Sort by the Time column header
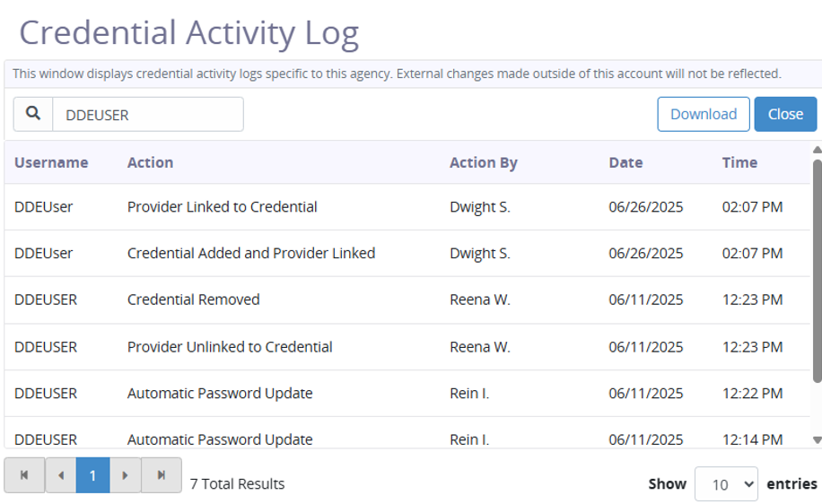 click(x=739, y=162)
